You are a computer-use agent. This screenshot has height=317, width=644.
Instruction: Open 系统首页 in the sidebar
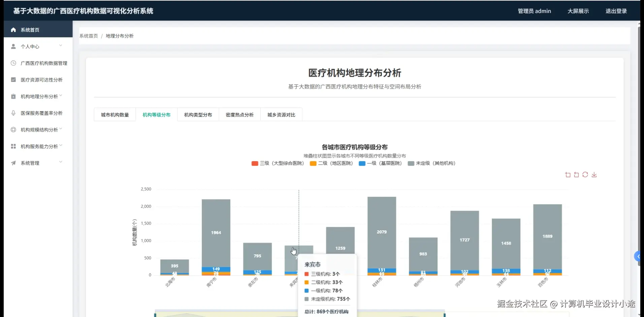point(38,30)
